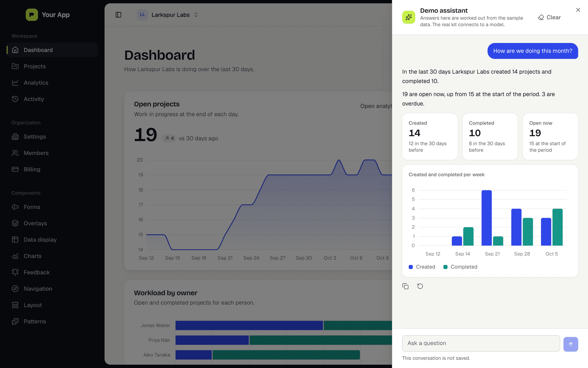Screen dimensions: 588x368
Task: Toggle the Completed legend swatch
Action: pyautogui.click(x=446, y=267)
